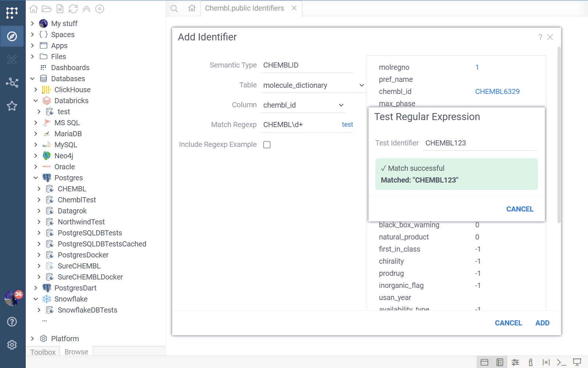The width and height of the screenshot is (588, 368).
Task: Select SureCHEMBLDocker connection
Action: tap(90, 277)
